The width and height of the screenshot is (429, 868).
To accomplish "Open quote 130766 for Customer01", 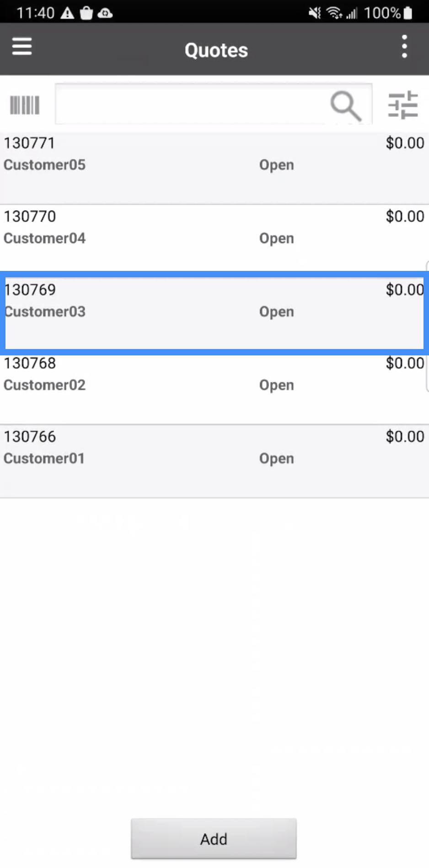I will pyautogui.click(x=214, y=460).
